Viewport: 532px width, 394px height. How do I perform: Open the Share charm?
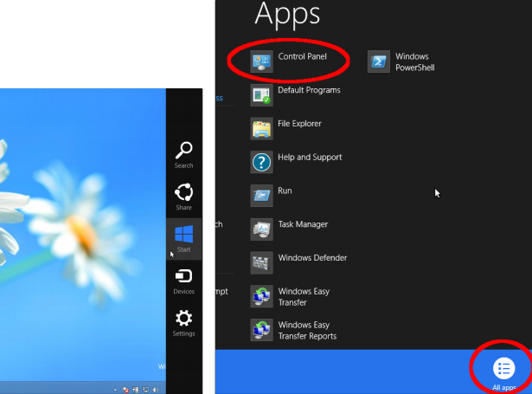tap(183, 197)
